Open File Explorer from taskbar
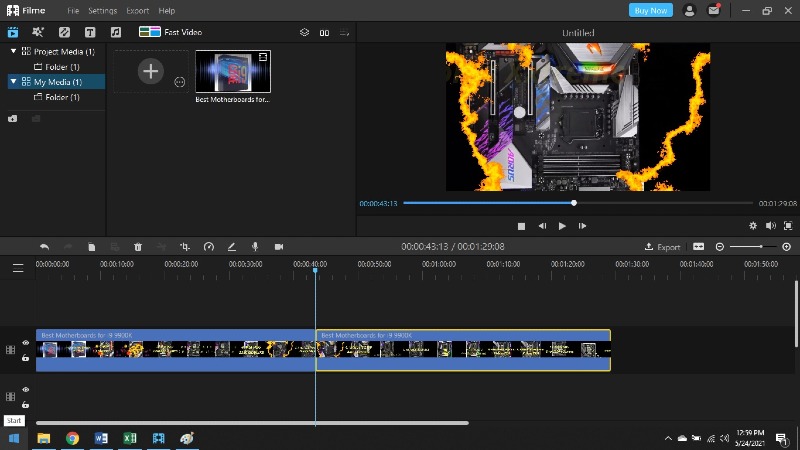 click(x=44, y=438)
